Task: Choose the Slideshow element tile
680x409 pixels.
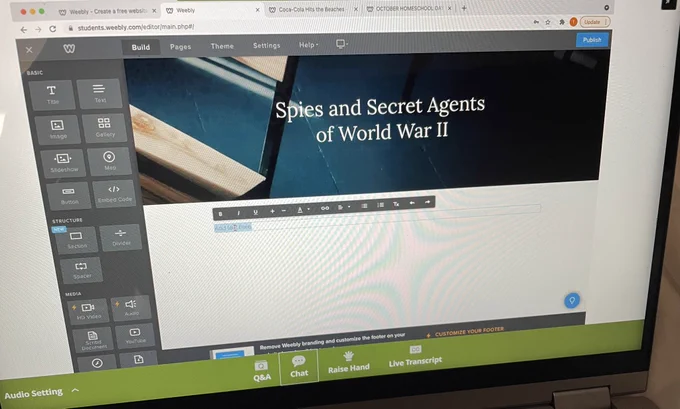Action: pyautogui.click(x=63, y=162)
